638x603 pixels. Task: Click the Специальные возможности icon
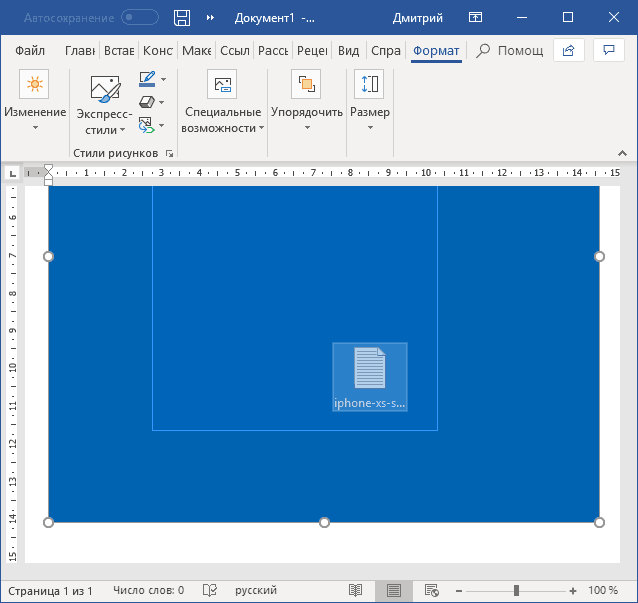[222, 84]
